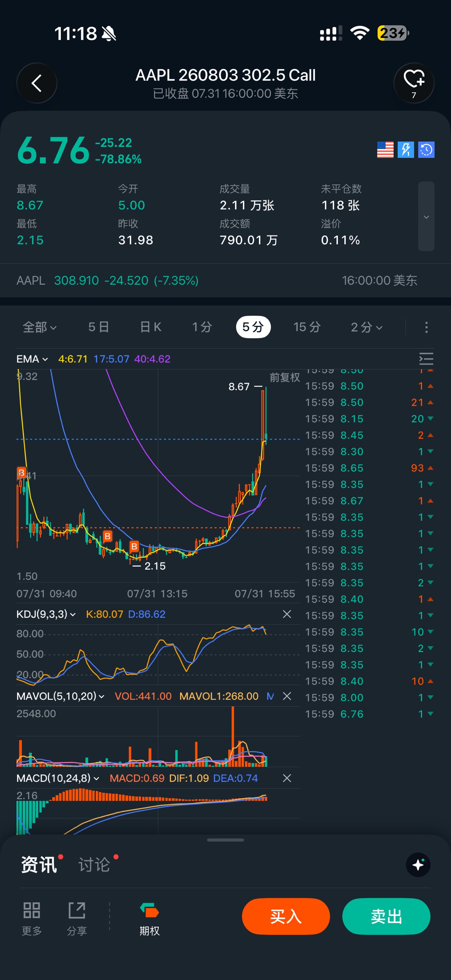Tap the 分享 share icon

77,919
